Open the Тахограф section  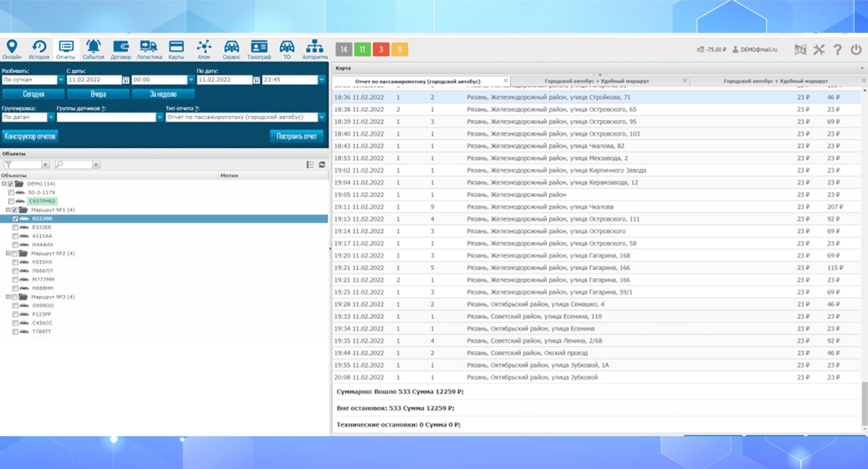tap(259, 49)
